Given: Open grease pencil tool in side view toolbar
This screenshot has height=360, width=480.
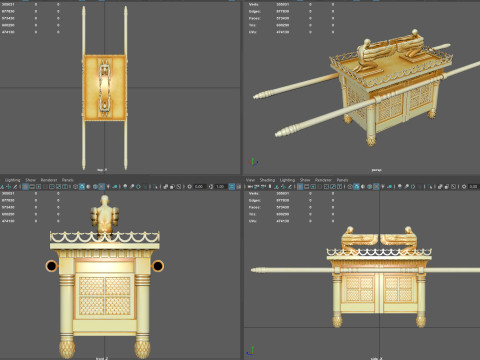Looking at the screenshot, I should point(290,187).
